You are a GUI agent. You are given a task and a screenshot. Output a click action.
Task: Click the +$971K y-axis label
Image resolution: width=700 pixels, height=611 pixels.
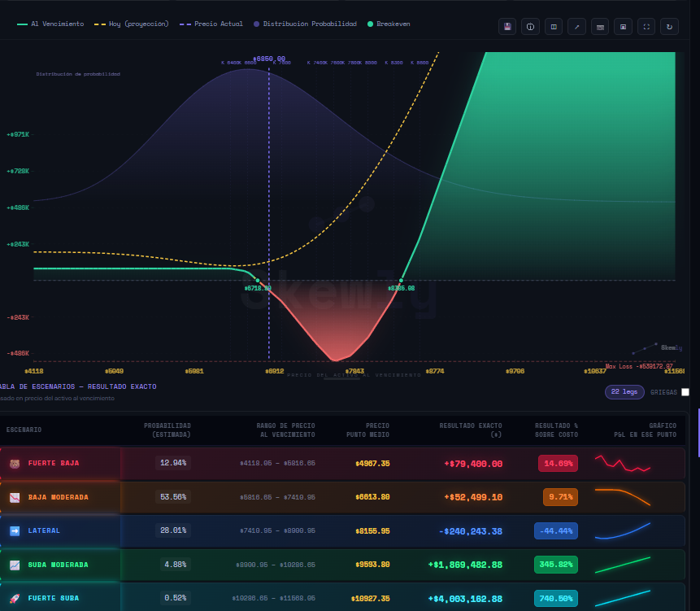coord(18,134)
